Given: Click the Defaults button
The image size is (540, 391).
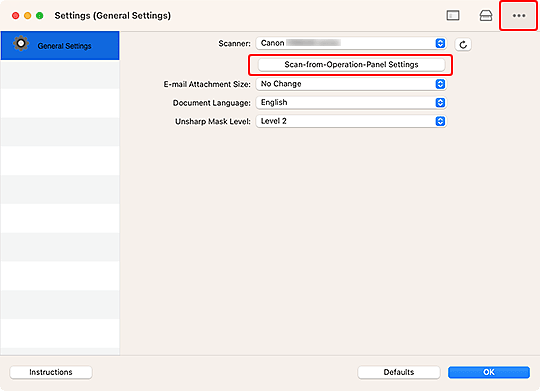Looking at the screenshot, I should [399, 372].
